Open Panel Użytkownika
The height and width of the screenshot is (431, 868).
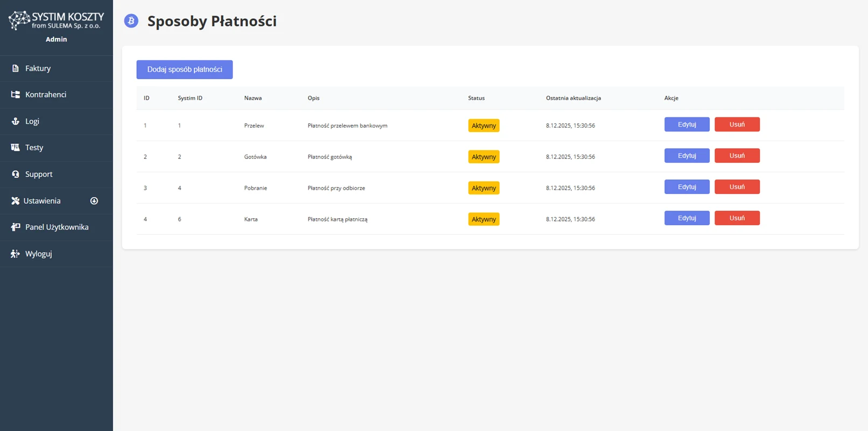57,227
